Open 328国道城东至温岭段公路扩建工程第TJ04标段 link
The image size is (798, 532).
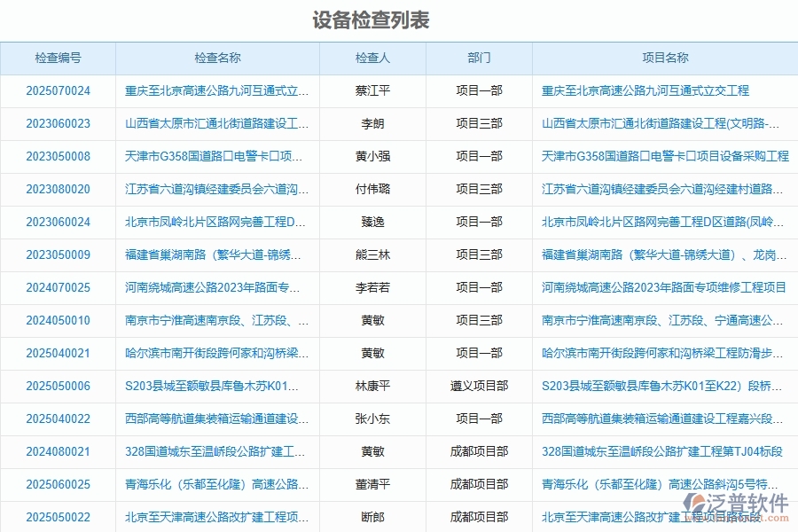665,451
